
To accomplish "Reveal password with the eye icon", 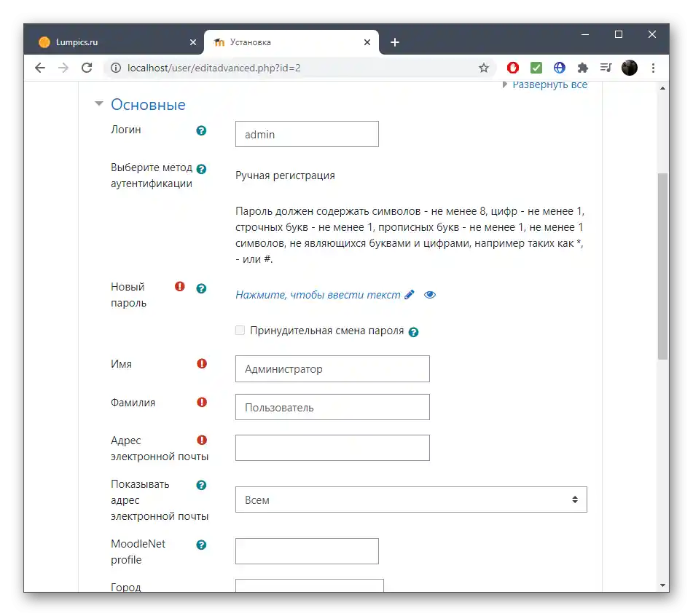I will coord(430,295).
